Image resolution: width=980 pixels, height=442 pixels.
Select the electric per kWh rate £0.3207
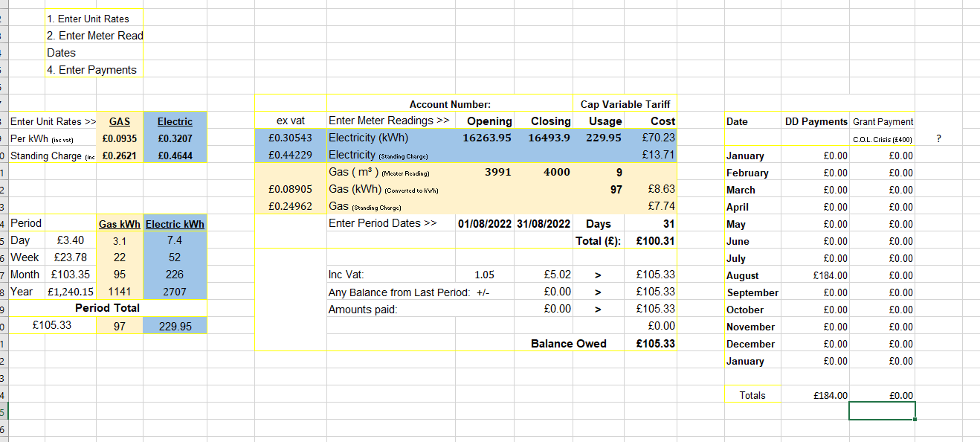point(175,138)
